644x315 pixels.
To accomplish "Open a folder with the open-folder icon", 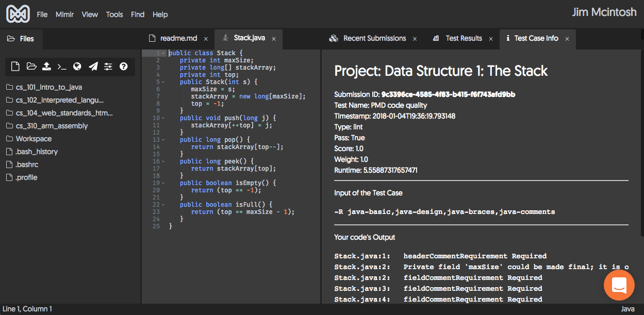I will click(31, 66).
